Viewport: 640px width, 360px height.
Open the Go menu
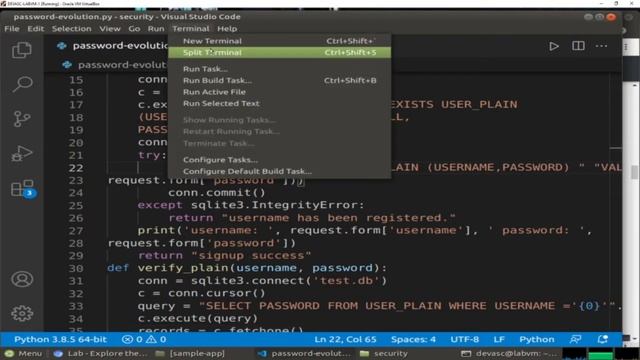(x=134, y=29)
